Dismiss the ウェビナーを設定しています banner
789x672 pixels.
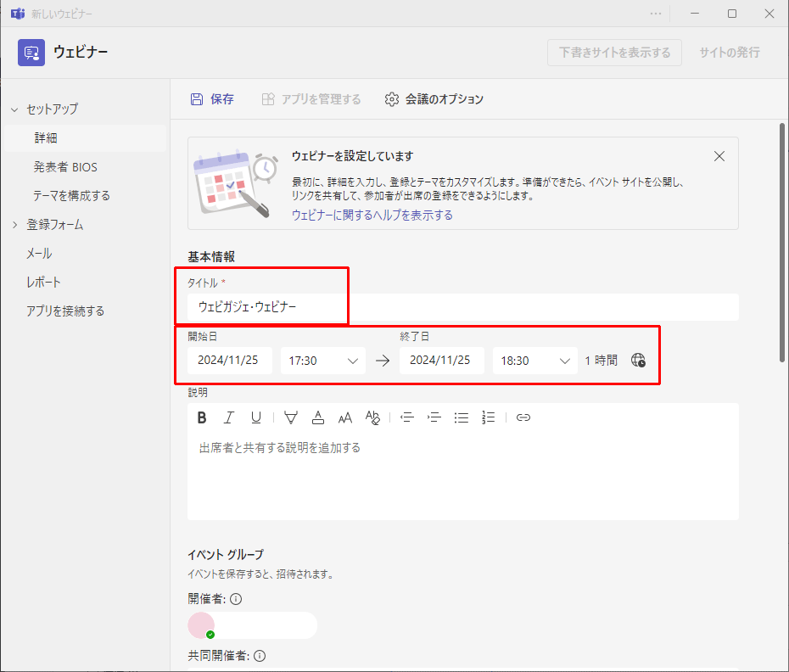(x=719, y=156)
